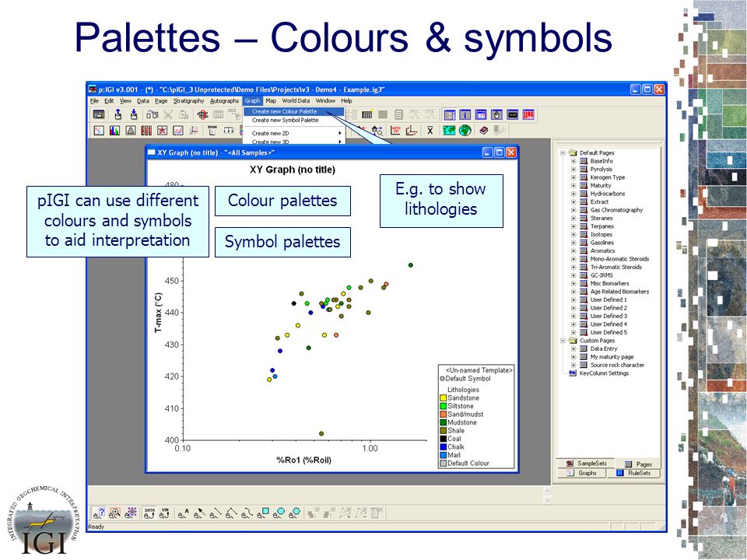Image resolution: width=747 pixels, height=560 pixels.
Task: Click the scissors cut icon
Action: pyautogui.click(x=168, y=114)
